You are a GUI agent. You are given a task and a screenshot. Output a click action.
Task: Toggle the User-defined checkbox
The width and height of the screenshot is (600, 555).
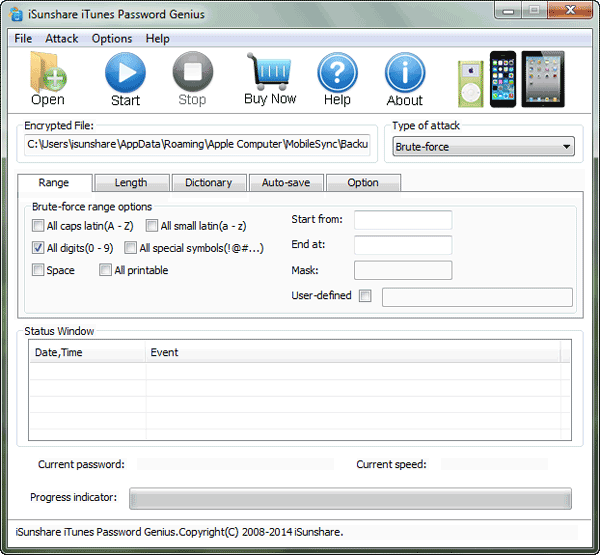click(x=365, y=296)
